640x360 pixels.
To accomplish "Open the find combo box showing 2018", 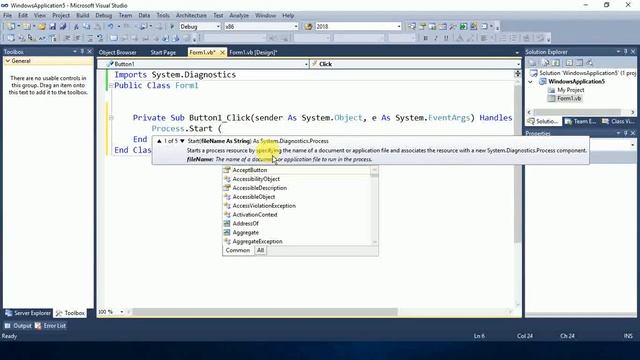I will [399, 27].
